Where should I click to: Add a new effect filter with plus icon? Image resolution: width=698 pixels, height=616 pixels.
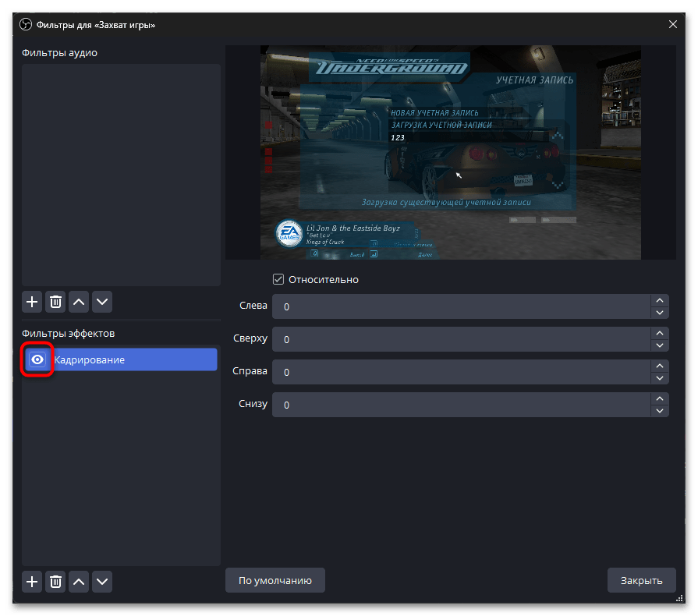click(32, 581)
